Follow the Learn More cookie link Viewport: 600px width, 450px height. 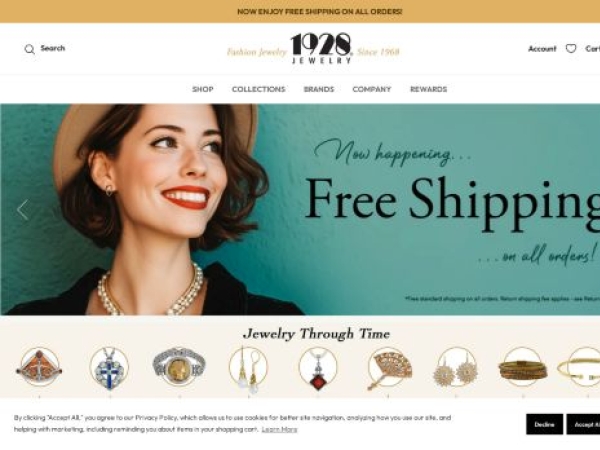[x=279, y=429]
